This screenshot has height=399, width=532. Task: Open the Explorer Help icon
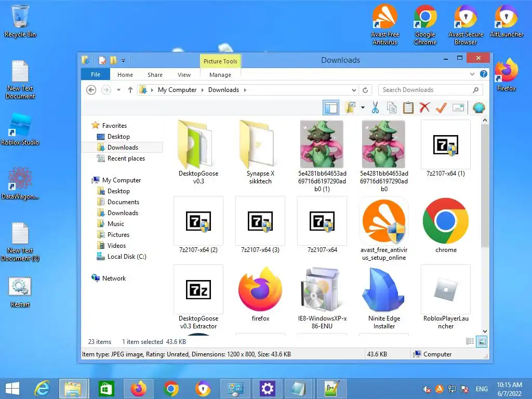pos(484,74)
